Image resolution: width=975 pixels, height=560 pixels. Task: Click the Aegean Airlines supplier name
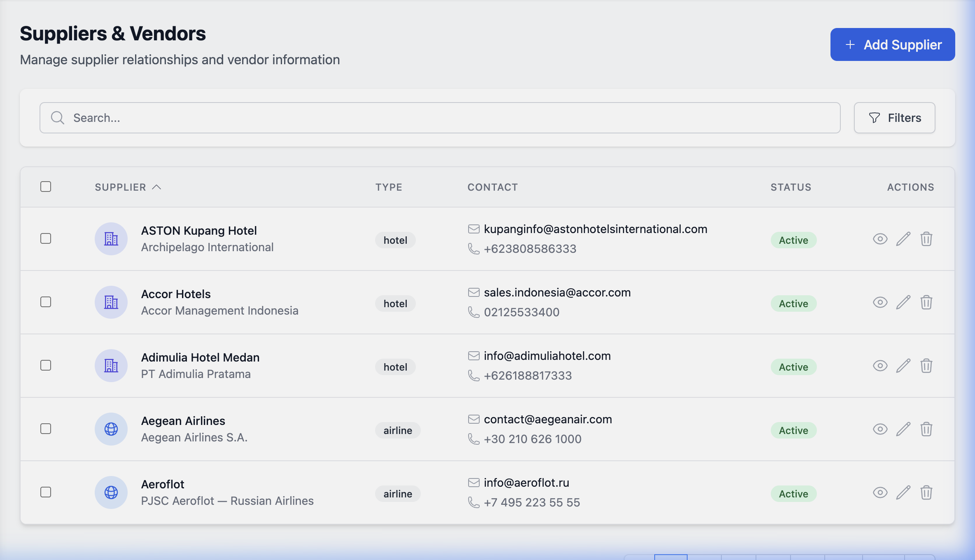[x=183, y=421]
